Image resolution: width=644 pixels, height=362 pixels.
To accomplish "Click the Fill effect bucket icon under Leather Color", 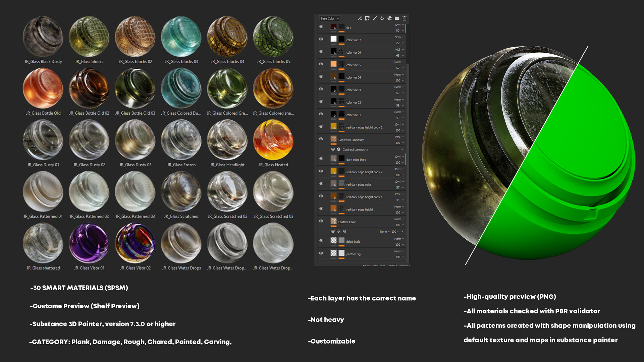I will (x=338, y=231).
